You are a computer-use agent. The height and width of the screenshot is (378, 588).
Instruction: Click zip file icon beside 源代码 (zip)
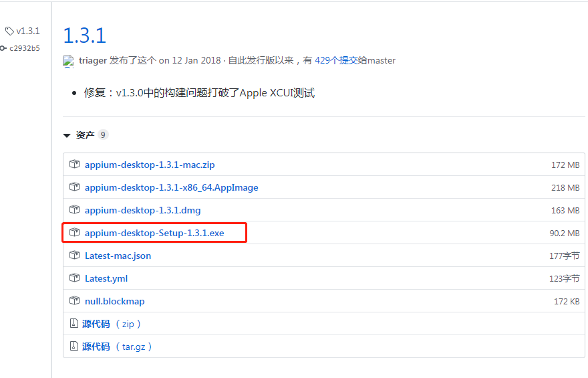pyautogui.click(x=74, y=323)
